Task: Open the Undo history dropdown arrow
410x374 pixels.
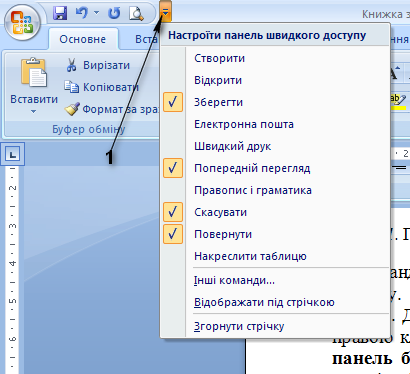Action: (97, 13)
